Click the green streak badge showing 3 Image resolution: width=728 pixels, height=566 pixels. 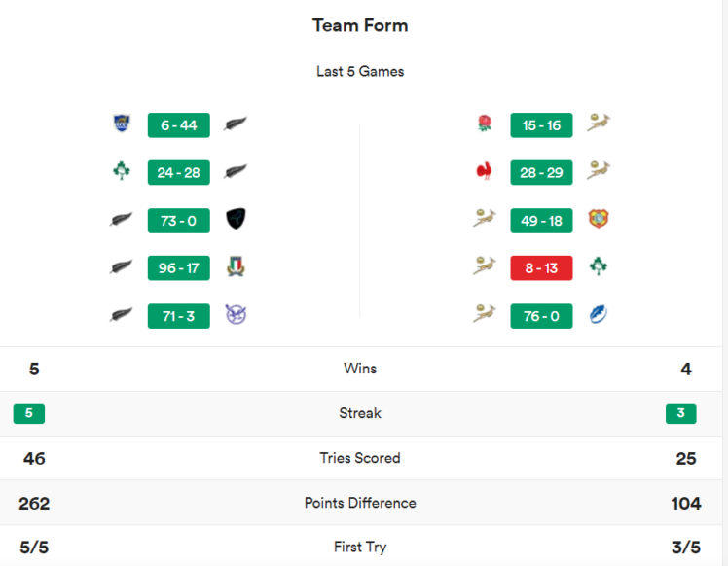(680, 413)
